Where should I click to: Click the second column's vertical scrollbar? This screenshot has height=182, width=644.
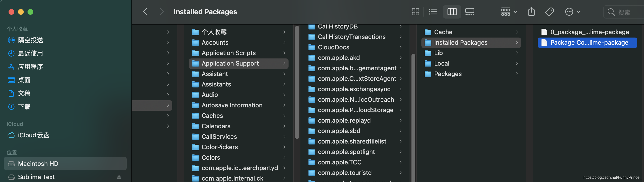coord(297,82)
